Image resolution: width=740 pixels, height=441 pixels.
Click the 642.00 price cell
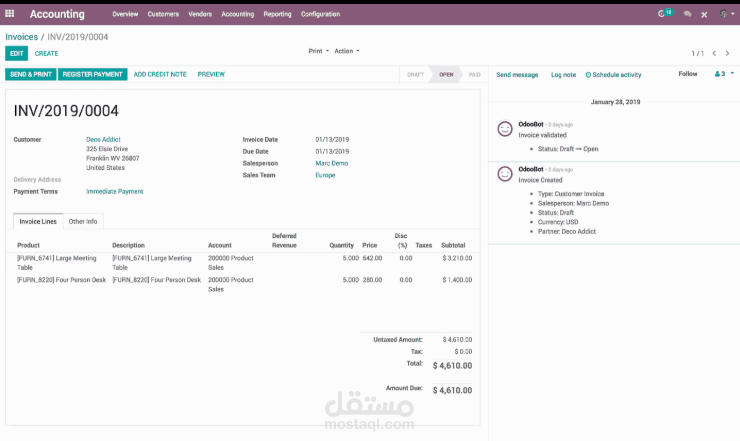tap(372, 258)
